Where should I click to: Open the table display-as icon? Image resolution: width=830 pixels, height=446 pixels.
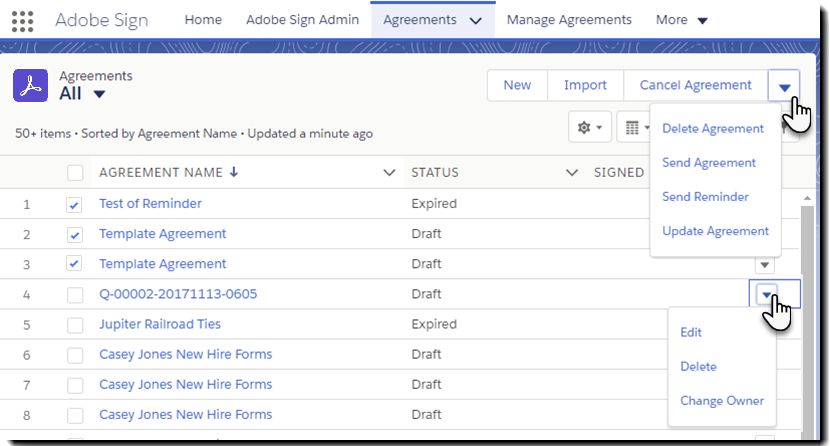point(635,128)
